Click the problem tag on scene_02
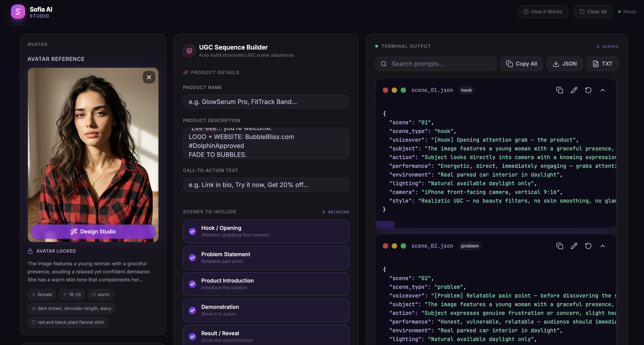Screen dimensions: 644x345 pos(470,246)
